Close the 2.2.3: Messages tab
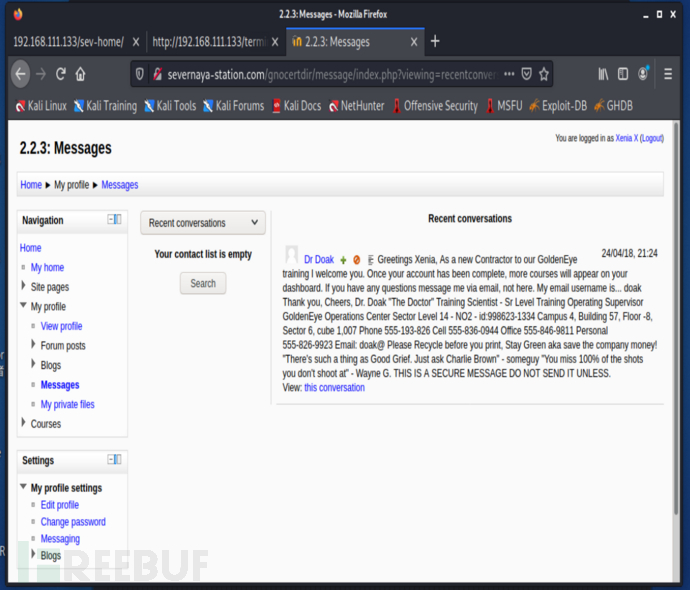 coord(414,42)
